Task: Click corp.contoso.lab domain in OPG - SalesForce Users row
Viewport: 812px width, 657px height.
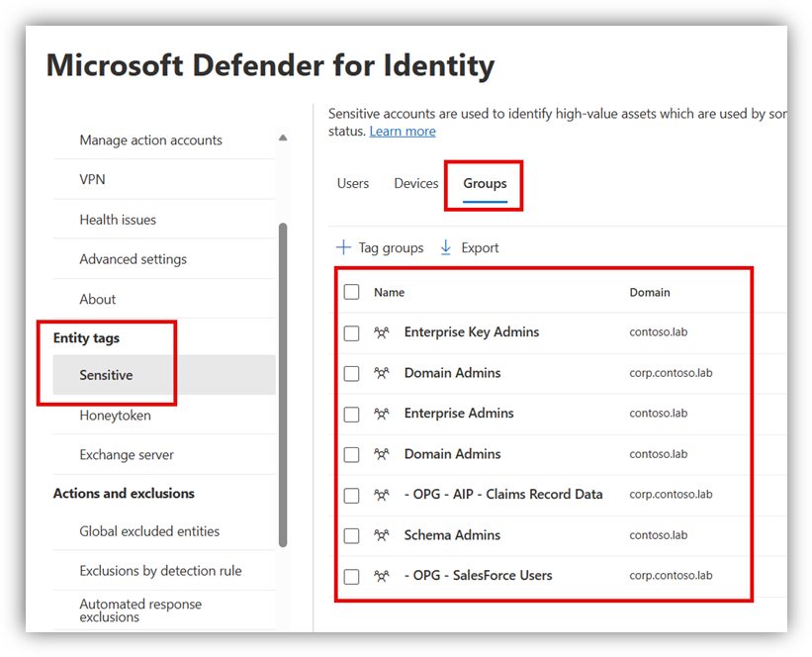Action: point(671,575)
